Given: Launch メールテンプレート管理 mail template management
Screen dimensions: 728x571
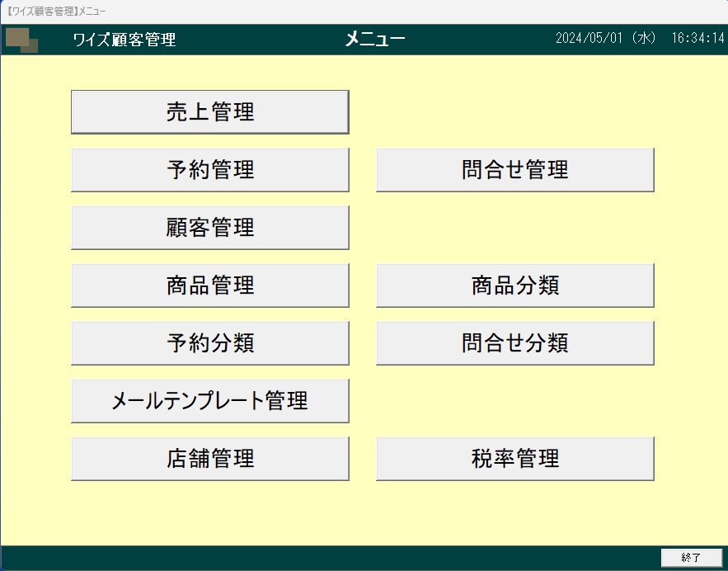Looking at the screenshot, I should tap(210, 401).
